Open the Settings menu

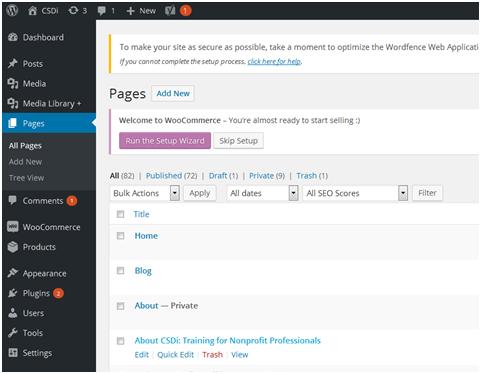pyautogui.click(x=49, y=353)
